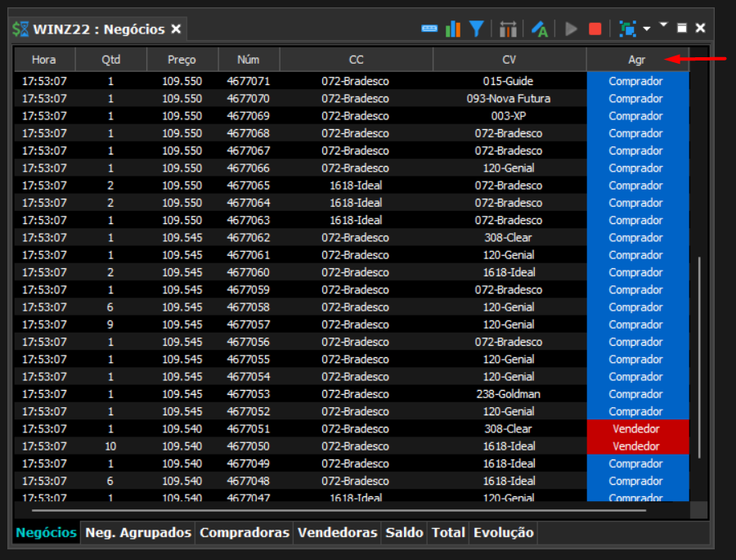This screenshot has height=560, width=736.
Task: Switch to the Compradoras tab
Action: [x=244, y=533]
